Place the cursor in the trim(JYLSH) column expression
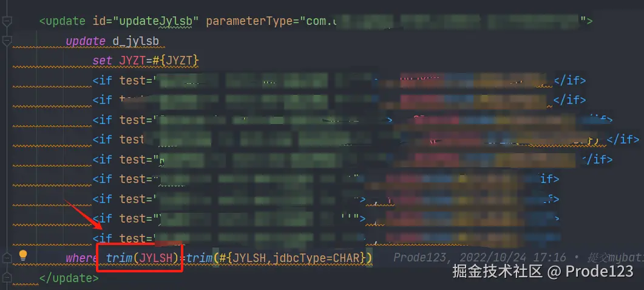This screenshot has height=290, width=644. (141, 258)
